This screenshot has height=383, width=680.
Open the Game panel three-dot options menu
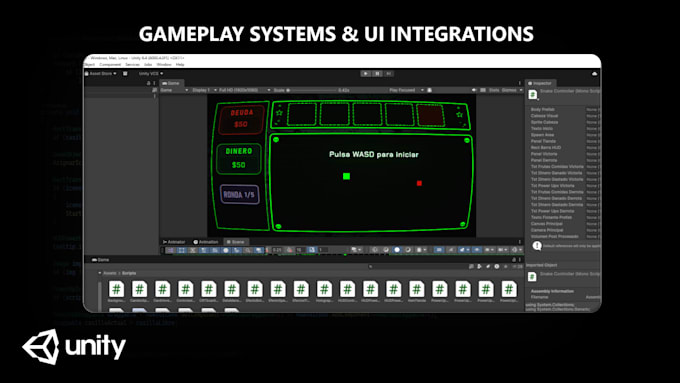point(520,83)
